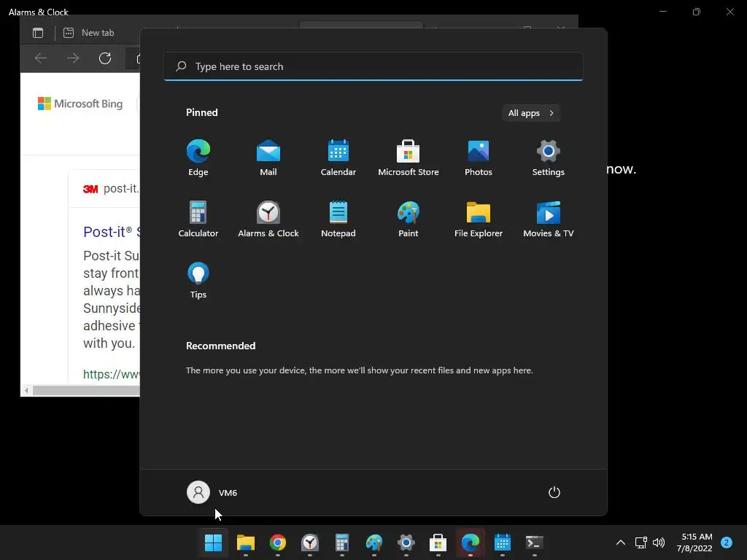Viewport: 747px width, 560px height.
Task: Click the Microsoft Bing logo
Action: pos(80,104)
